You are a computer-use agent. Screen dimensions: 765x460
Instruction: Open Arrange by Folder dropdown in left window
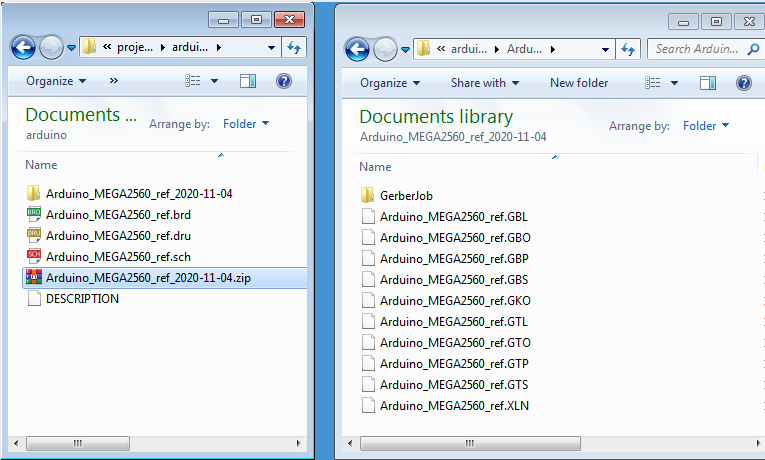tap(246, 124)
